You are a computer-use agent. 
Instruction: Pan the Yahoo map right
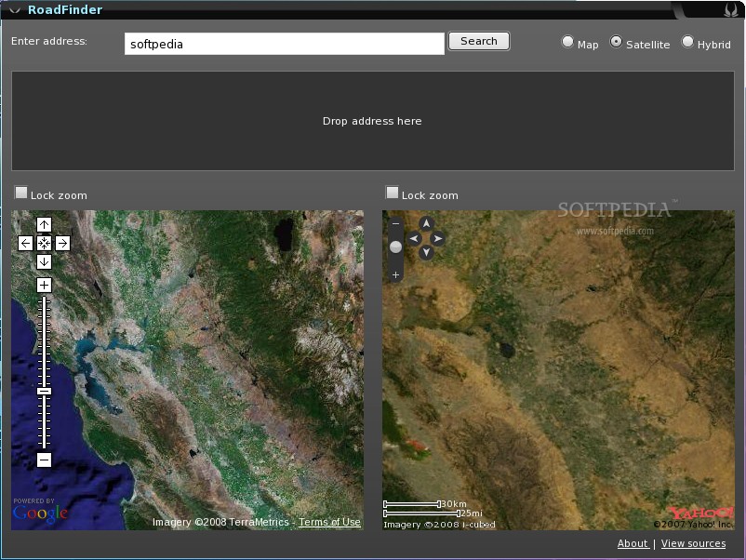[438, 238]
